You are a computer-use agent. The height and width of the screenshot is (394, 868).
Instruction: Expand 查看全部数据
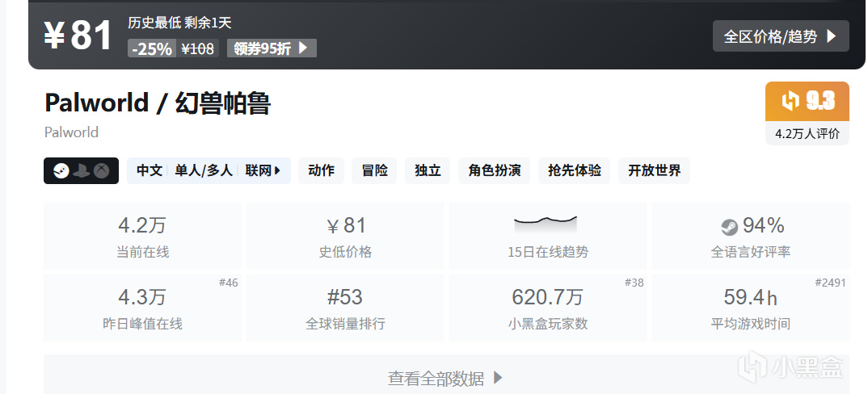click(x=445, y=378)
